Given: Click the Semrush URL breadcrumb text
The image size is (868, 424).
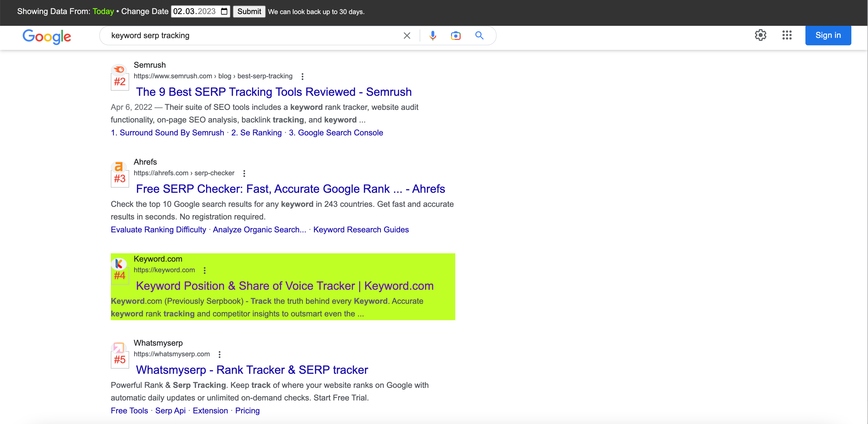Looking at the screenshot, I should (213, 76).
